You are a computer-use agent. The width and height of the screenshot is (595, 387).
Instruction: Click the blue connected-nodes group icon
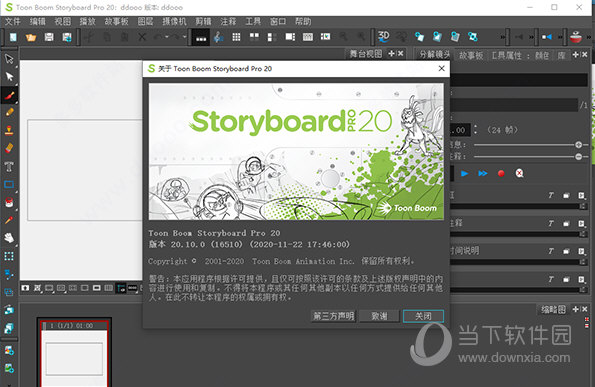tap(473, 37)
